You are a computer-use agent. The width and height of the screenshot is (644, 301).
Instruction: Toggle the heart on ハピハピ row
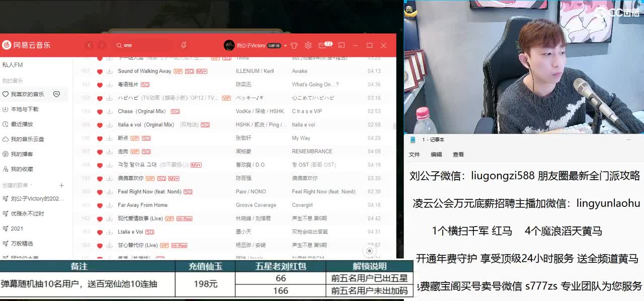tap(100, 98)
